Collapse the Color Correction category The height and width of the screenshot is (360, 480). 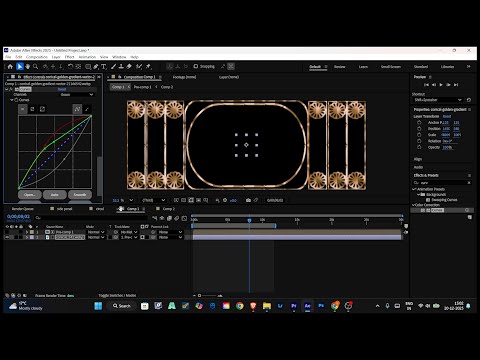pyautogui.click(x=414, y=205)
